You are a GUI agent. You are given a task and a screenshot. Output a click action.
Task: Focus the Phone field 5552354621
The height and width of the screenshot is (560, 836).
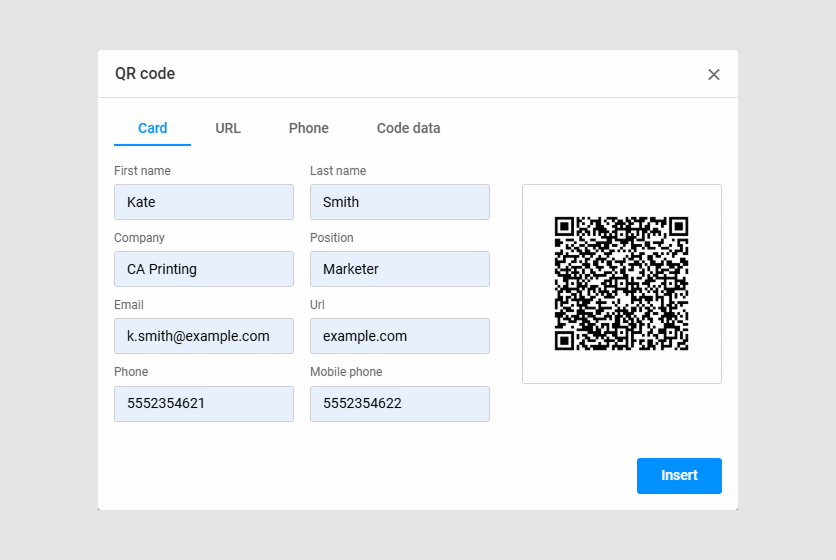[204, 404]
